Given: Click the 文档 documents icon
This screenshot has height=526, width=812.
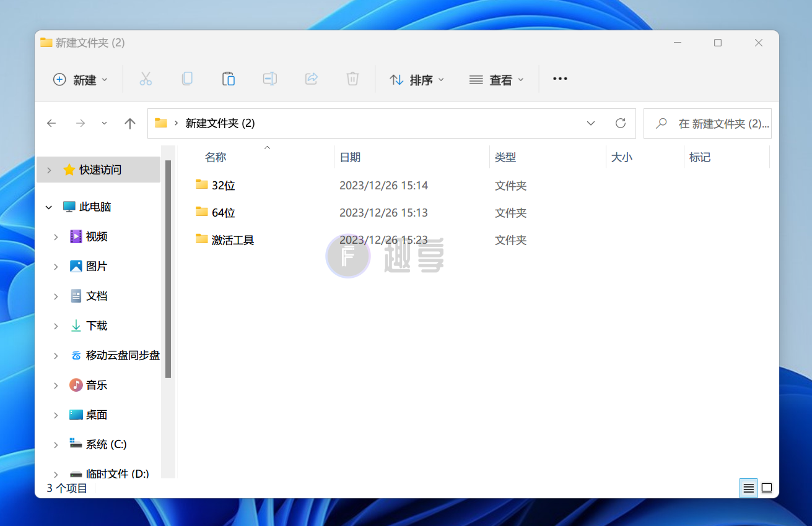Looking at the screenshot, I should 76,296.
